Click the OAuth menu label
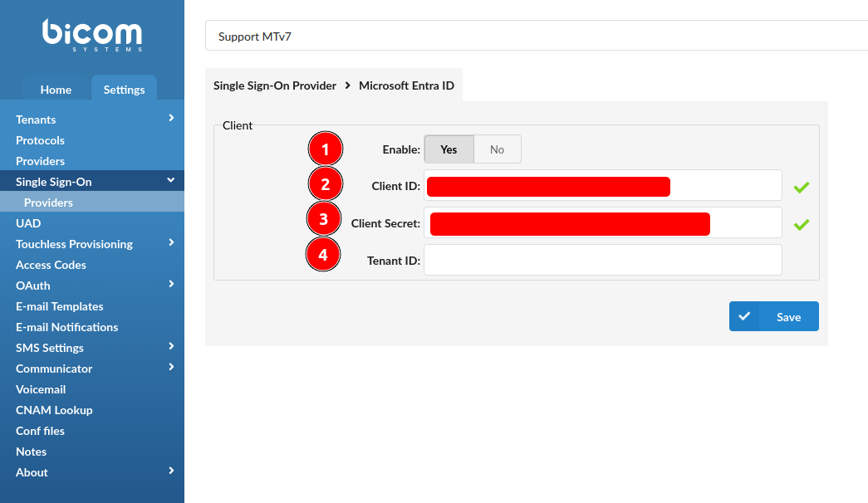This screenshot has width=868, height=503. pos(33,286)
